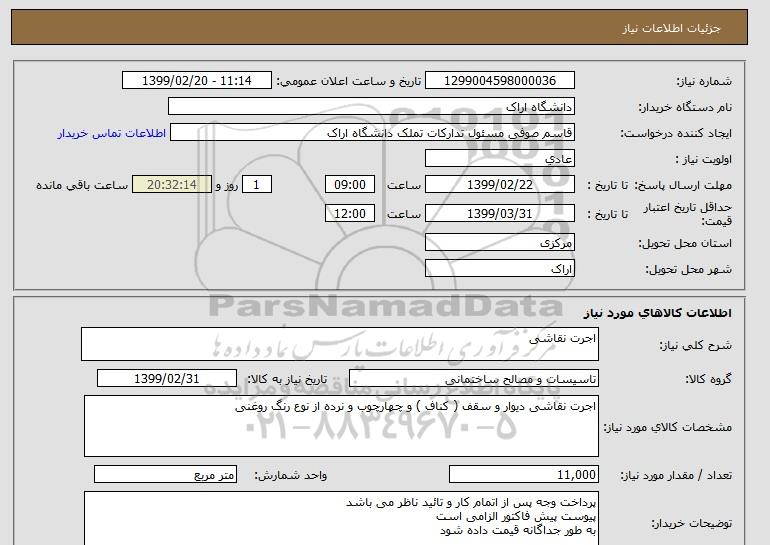770x545 pixels.
Task: Click the label اولویت نیاز
Action: tap(703, 160)
